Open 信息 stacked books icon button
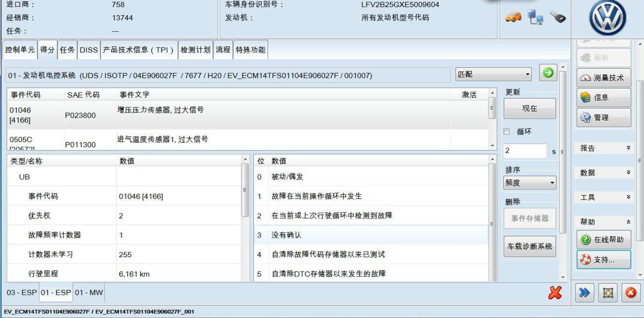Image resolution: width=644 pixels, height=318 pixels. tap(603, 98)
